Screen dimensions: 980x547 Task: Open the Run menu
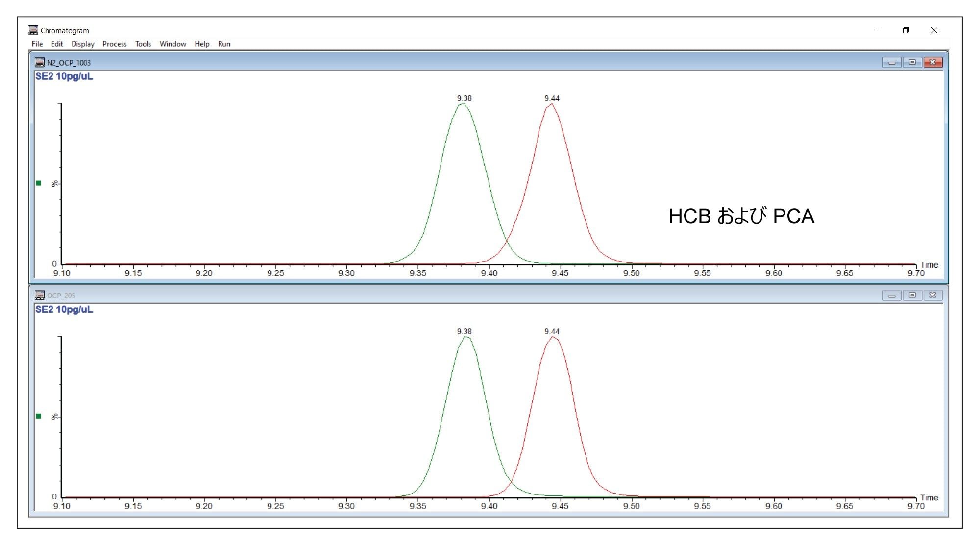click(x=224, y=44)
